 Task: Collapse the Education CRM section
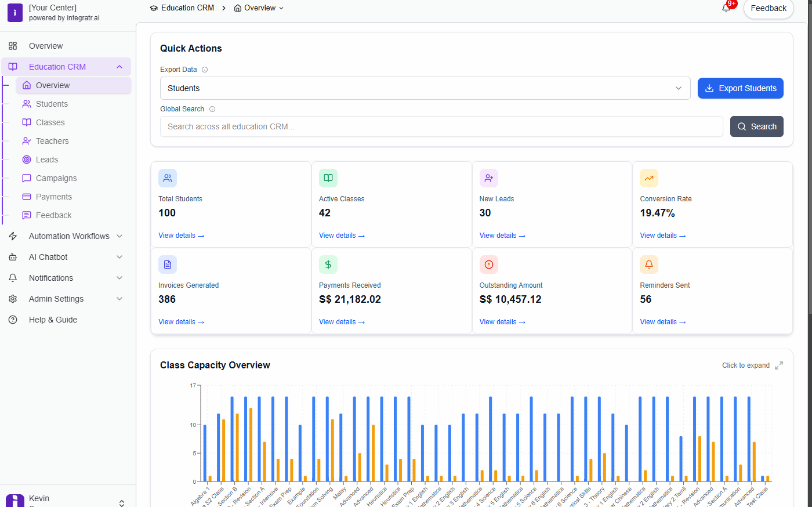click(x=119, y=66)
